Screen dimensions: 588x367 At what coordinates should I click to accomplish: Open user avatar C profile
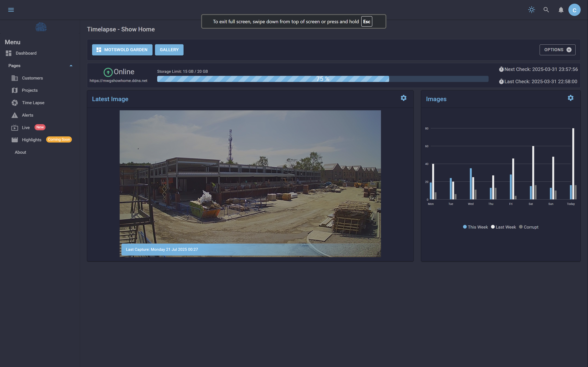point(574,10)
